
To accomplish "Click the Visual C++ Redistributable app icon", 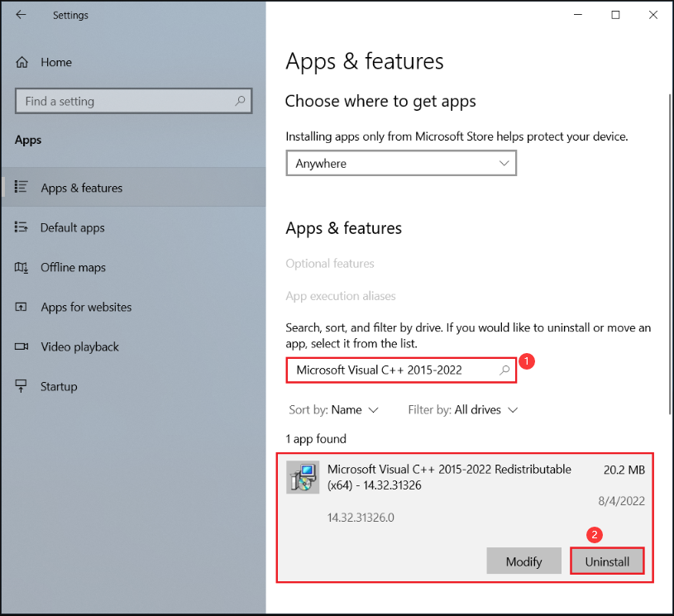I will 303,477.
